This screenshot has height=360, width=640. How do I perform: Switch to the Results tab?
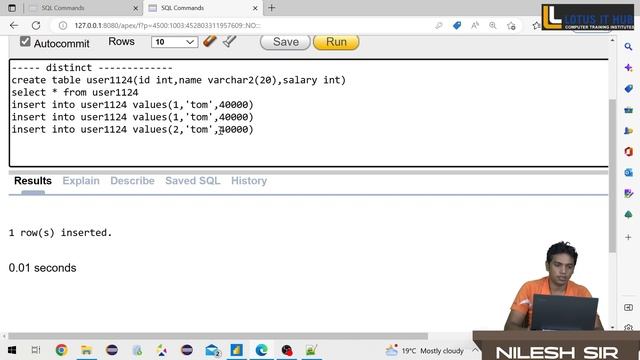click(33, 181)
